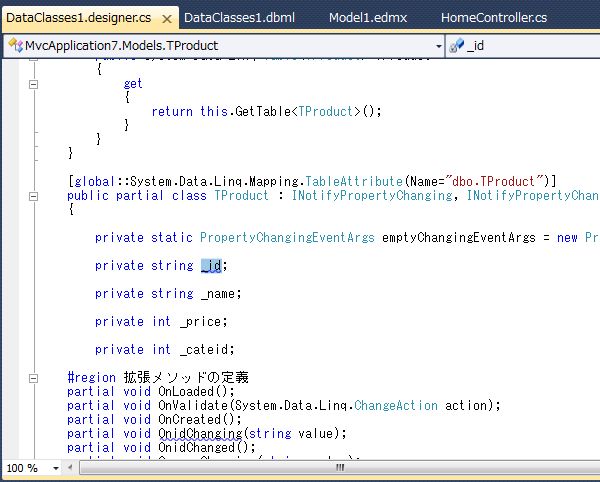The width and height of the screenshot is (600, 482).
Task: Click the _id field icon in member dropdown
Action: (x=457, y=46)
